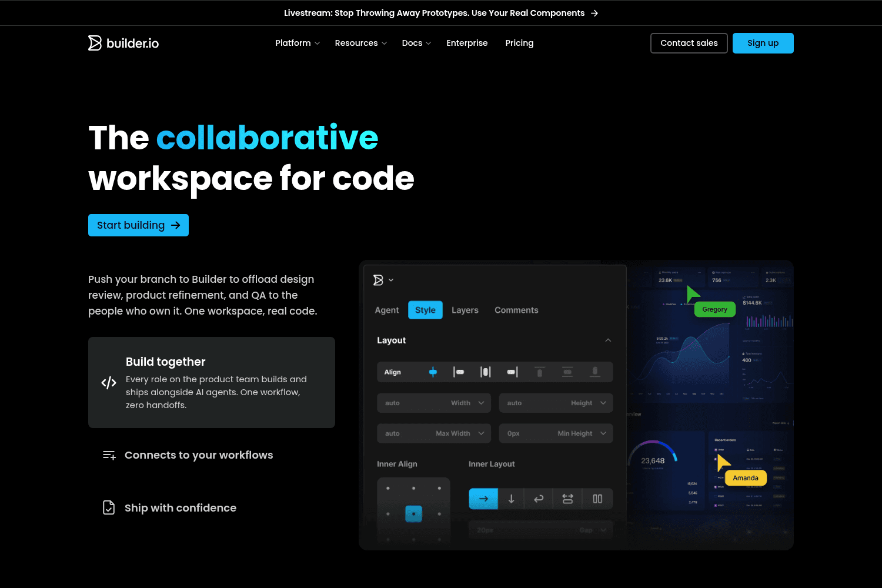882x588 pixels.
Task: Click the Start building button
Action: click(138, 225)
